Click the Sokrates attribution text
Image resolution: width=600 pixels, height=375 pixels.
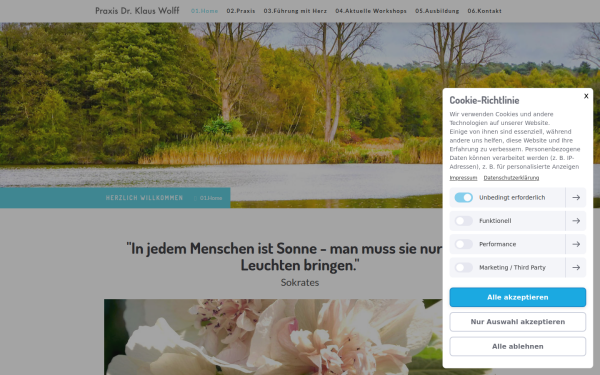pyautogui.click(x=300, y=283)
